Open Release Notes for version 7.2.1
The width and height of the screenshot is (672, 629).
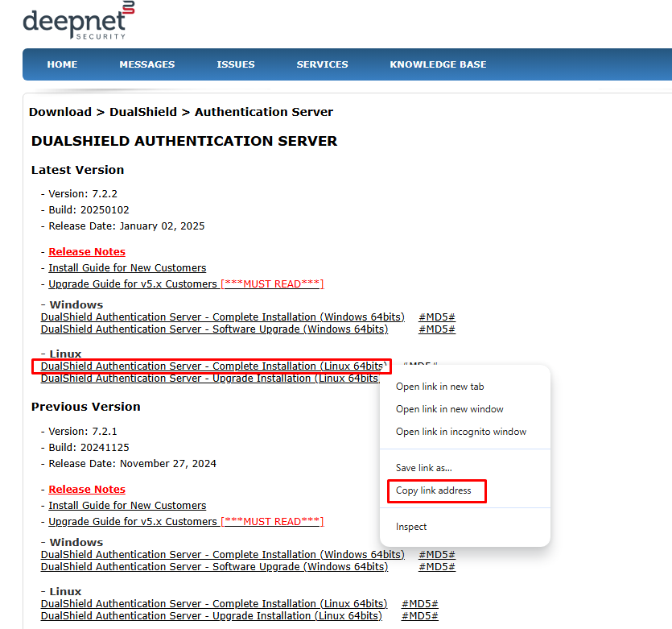(87, 490)
